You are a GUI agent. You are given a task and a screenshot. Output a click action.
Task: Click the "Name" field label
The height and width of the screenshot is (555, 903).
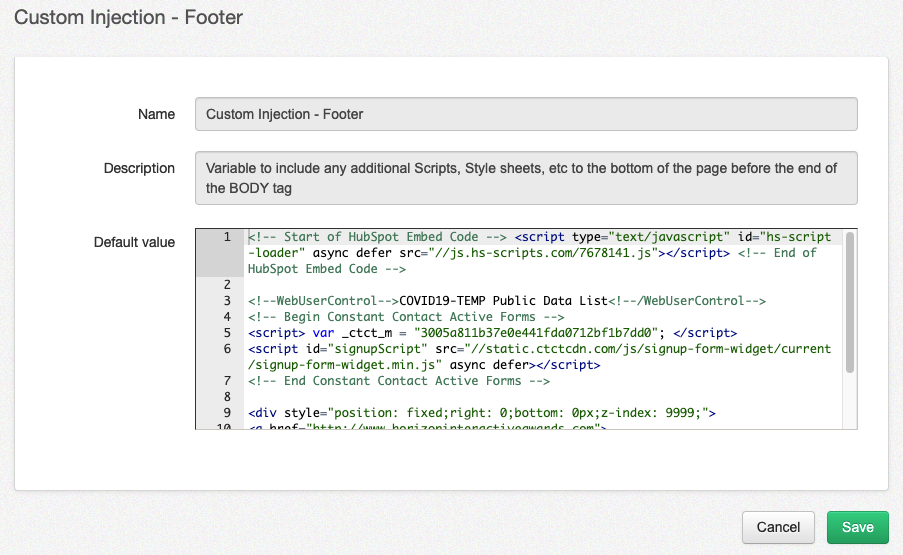click(157, 114)
